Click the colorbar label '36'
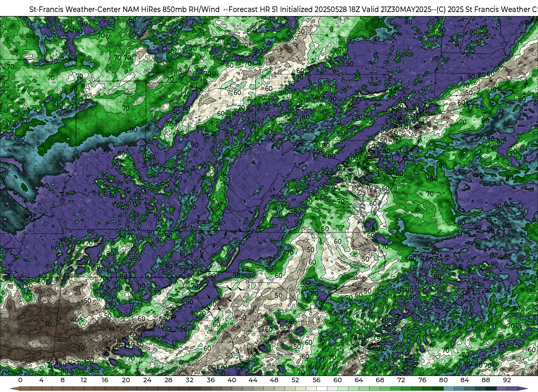The height and width of the screenshot is (392, 538). tap(211, 380)
